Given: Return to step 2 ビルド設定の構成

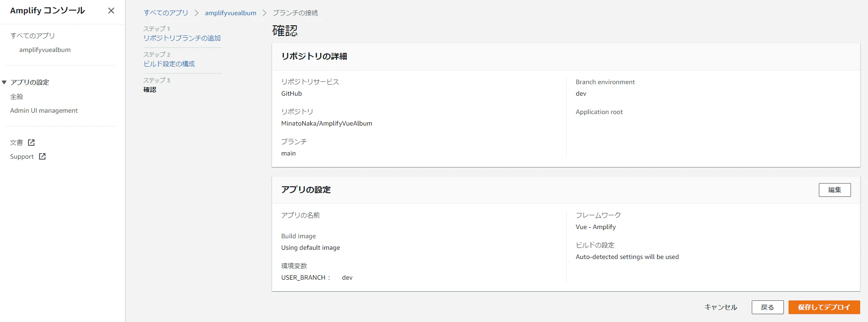Looking at the screenshot, I should coord(169,64).
